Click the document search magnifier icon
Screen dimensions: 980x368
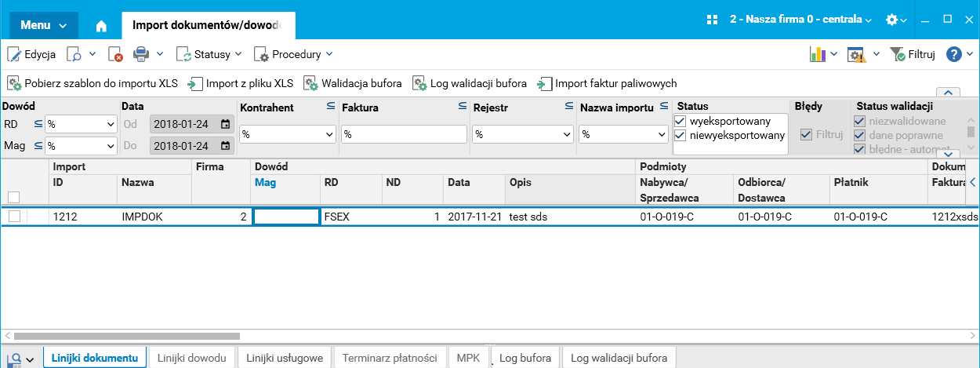[74, 54]
